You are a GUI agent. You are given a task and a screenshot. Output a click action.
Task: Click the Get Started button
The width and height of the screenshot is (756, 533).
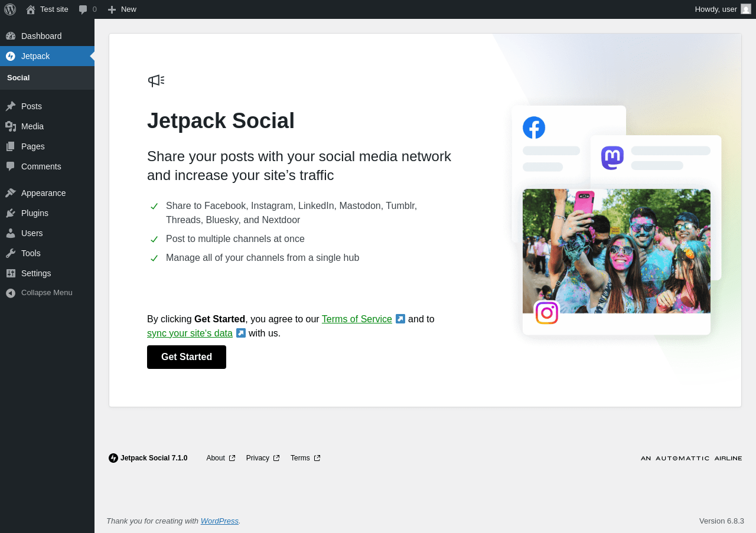click(187, 357)
